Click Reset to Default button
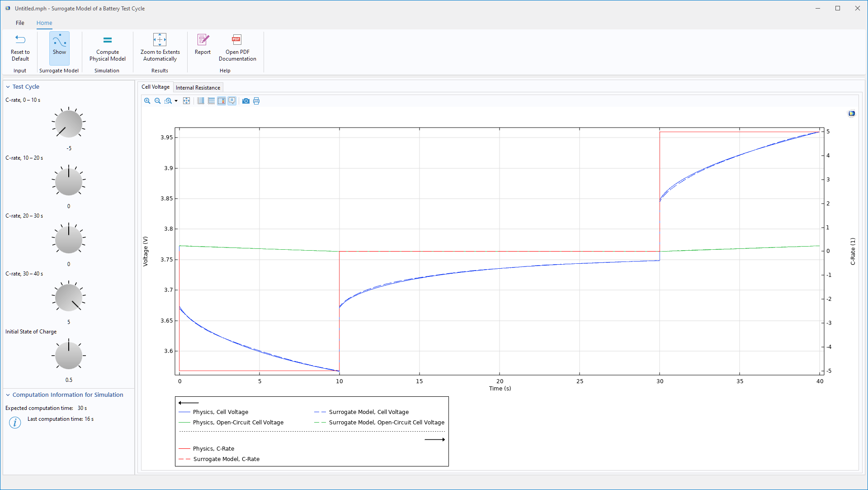The height and width of the screenshot is (490, 868). click(x=20, y=48)
